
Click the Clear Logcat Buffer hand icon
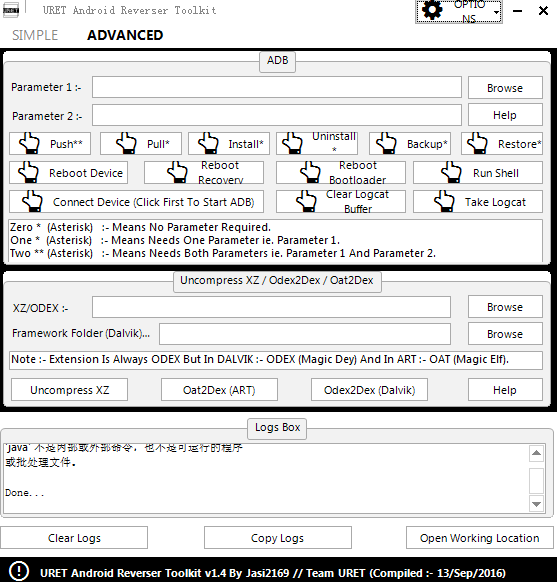coord(306,201)
